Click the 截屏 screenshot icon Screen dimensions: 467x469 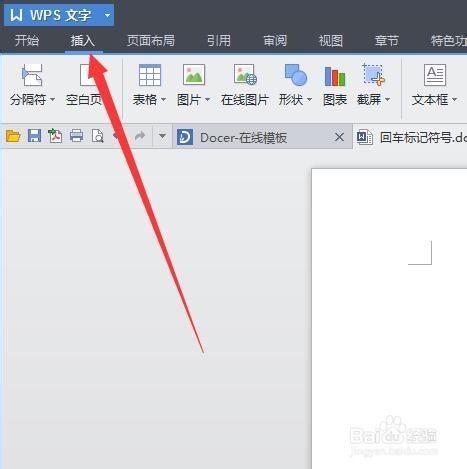(373, 74)
